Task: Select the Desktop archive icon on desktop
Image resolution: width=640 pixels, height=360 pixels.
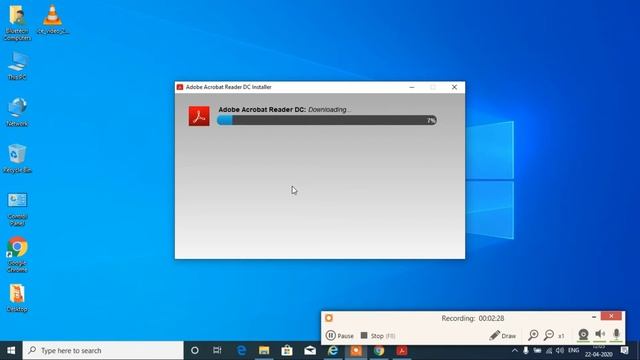Action: click(x=17, y=298)
